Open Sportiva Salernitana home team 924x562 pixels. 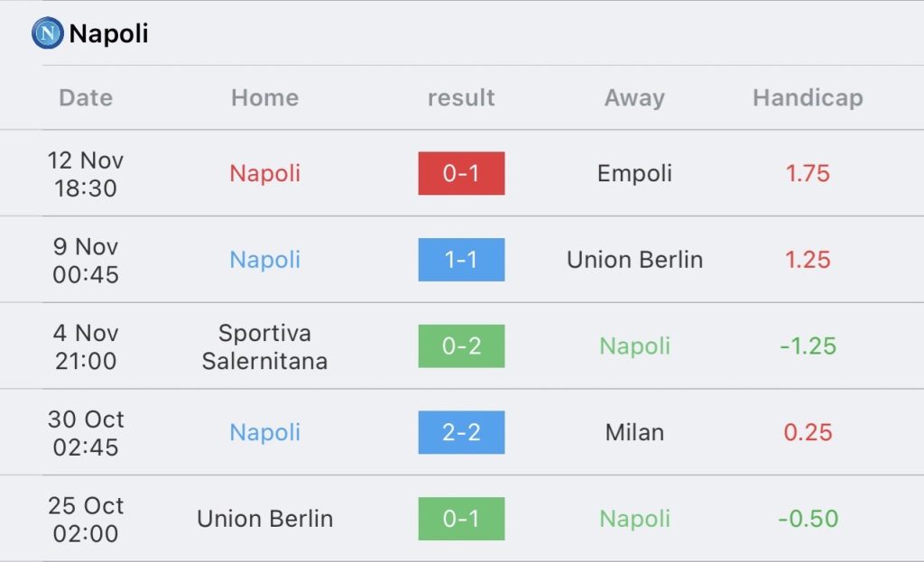click(x=264, y=347)
